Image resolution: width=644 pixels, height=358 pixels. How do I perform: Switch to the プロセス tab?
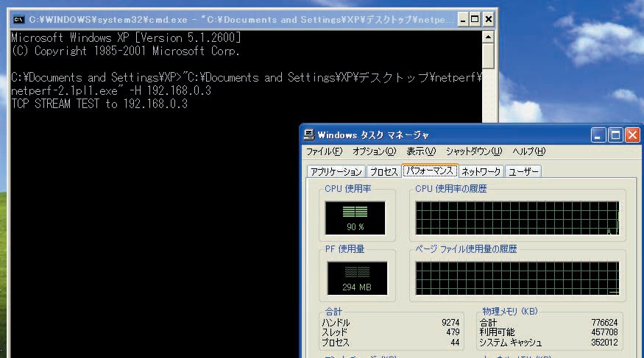383,171
